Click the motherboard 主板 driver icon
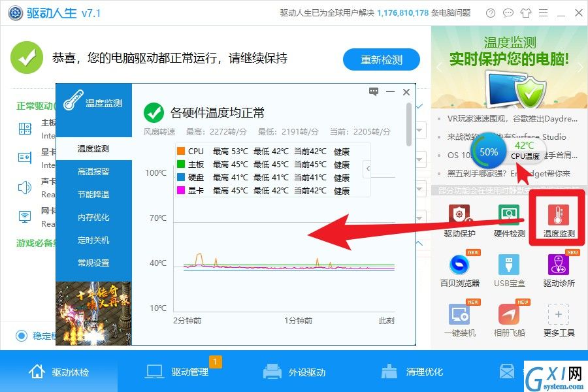The width and height of the screenshot is (588, 392). coord(25,129)
